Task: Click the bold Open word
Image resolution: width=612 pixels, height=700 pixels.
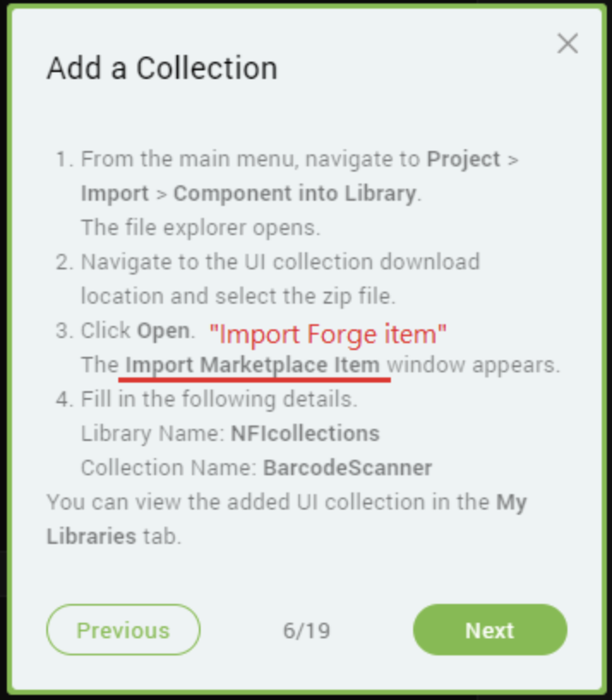Action: [163, 331]
